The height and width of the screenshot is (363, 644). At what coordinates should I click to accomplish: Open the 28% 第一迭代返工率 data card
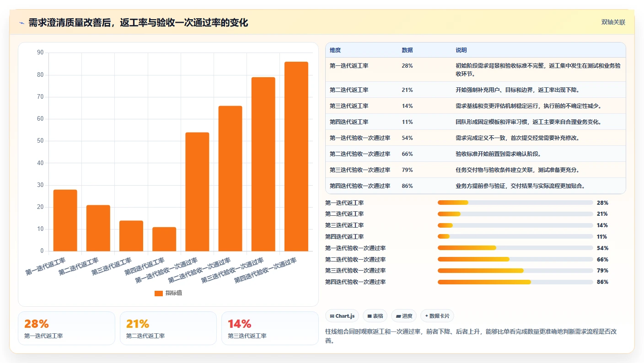(66, 328)
